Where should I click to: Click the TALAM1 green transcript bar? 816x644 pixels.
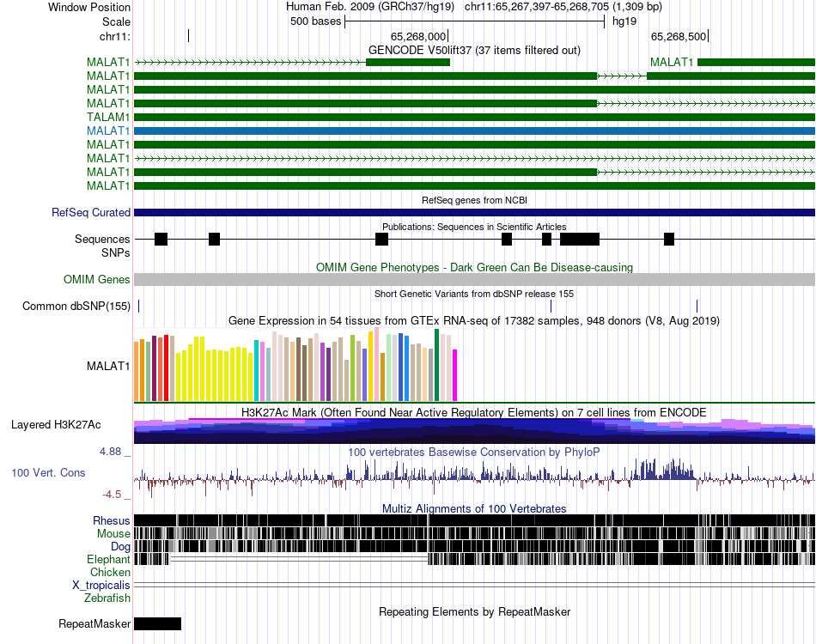475,117
